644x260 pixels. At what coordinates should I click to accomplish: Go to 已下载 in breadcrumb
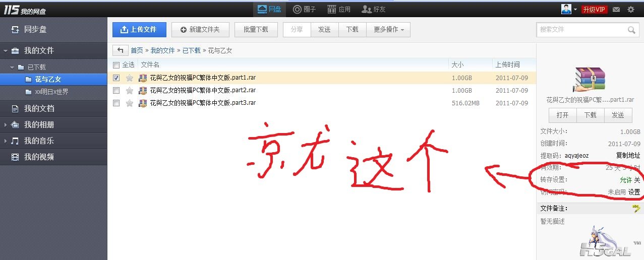click(x=191, y=50)
